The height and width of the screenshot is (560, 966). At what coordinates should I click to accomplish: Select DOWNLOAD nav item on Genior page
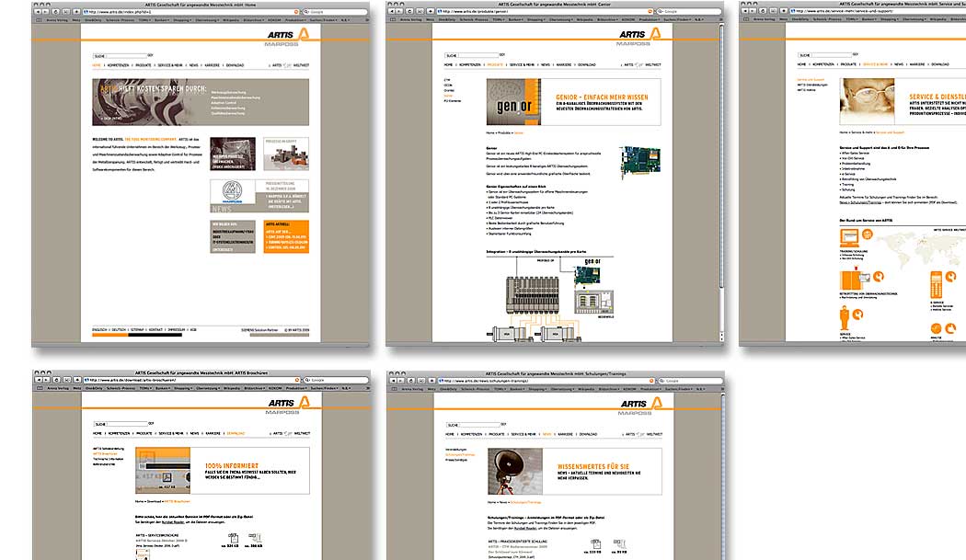click(587, 66)
